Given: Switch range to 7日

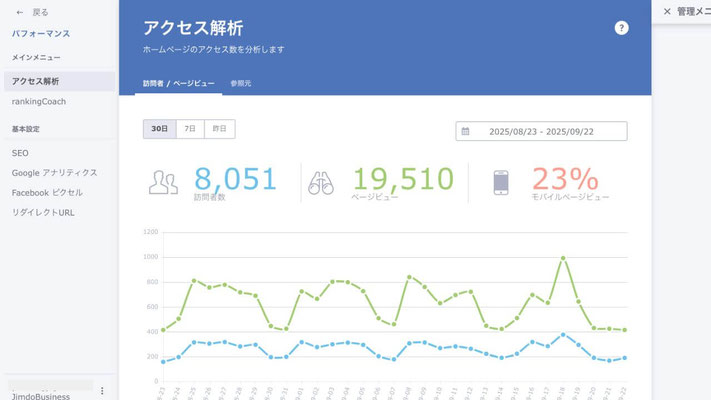Looking at the screenshot, I should [x=189, y=129].
